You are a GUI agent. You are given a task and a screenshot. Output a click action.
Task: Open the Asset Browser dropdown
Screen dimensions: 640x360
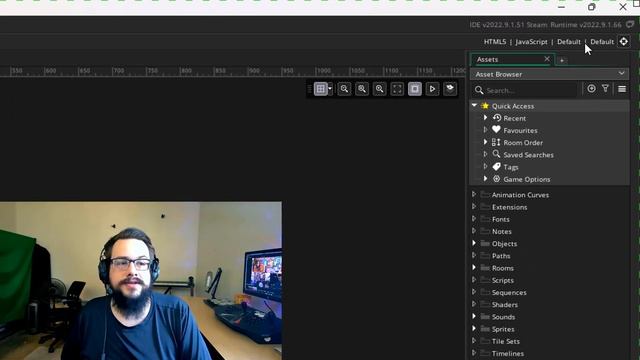coord(549,74)
